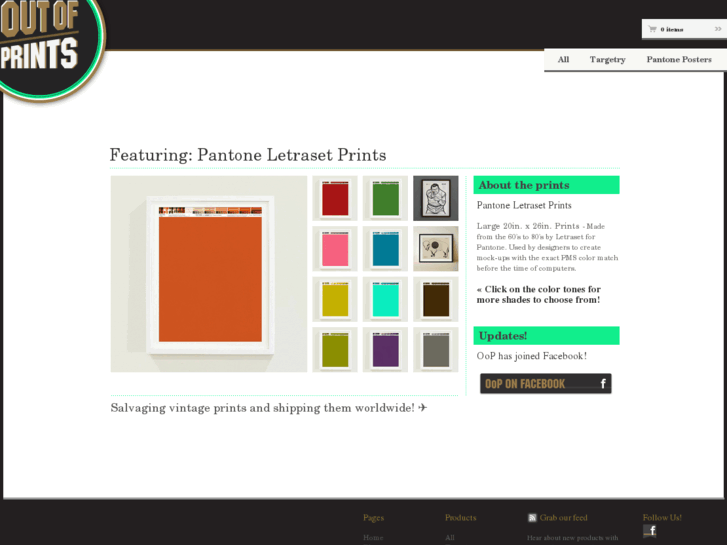This screenshot has height=545, width=727.
Task: Click the RSS feed icon
Action: [x=532, y=518]
